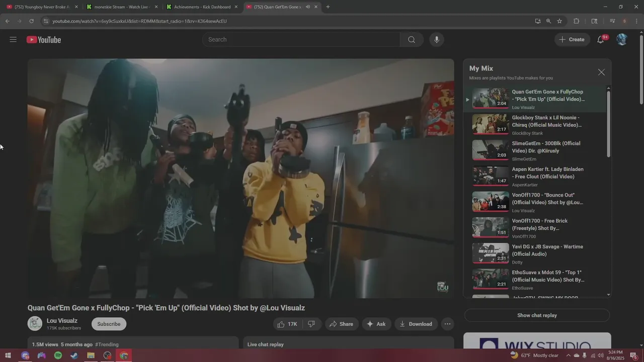644x362 pixels.
Task: Like the video with thumbs up
Action: [x=287, y=324]
